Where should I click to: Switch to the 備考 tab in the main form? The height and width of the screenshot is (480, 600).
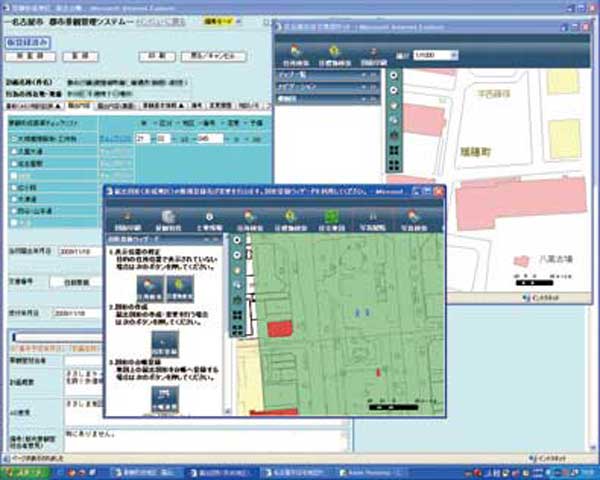[197, 106]
